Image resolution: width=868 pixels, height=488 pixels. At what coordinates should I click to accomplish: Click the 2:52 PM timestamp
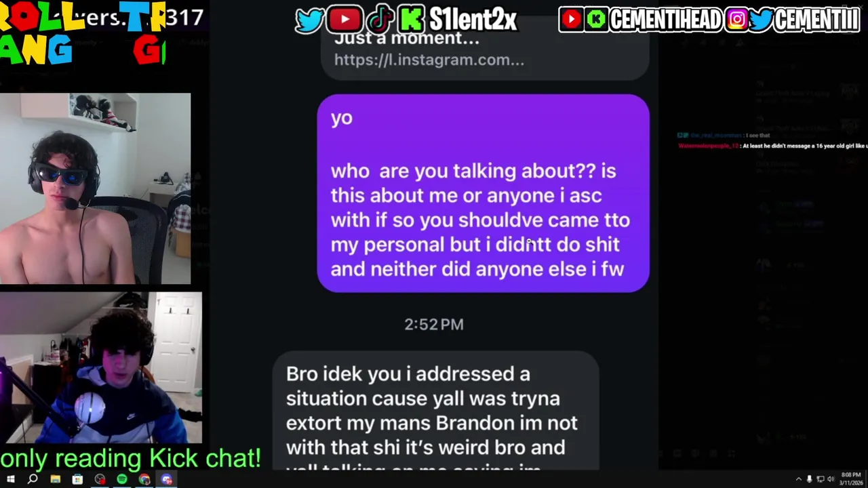coord(434,324)
